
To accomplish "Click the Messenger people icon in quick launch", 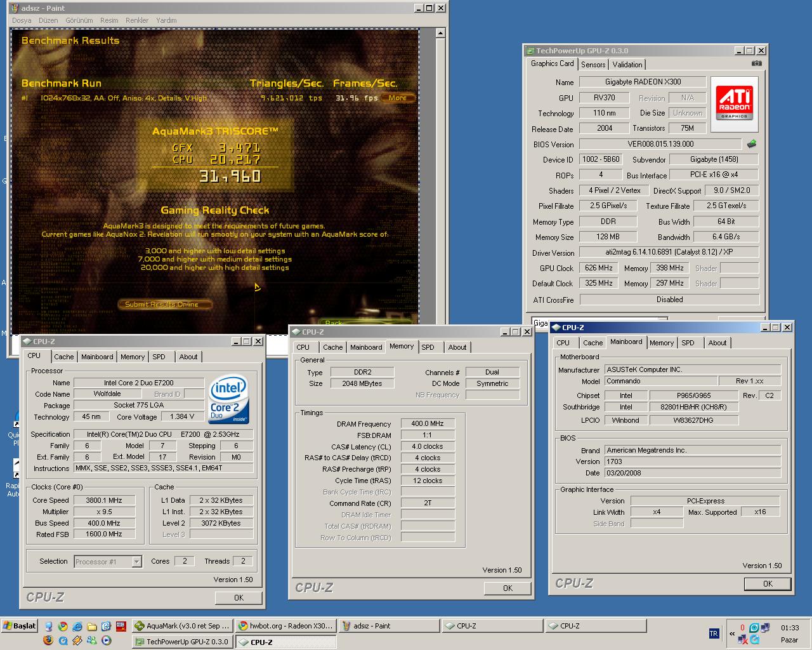I will tap(91, 640).
